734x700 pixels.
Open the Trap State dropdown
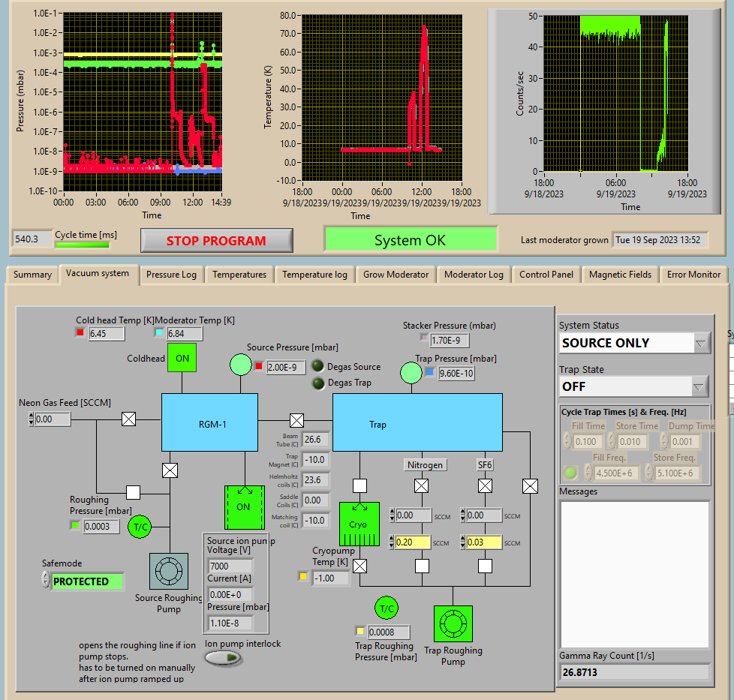634,386
